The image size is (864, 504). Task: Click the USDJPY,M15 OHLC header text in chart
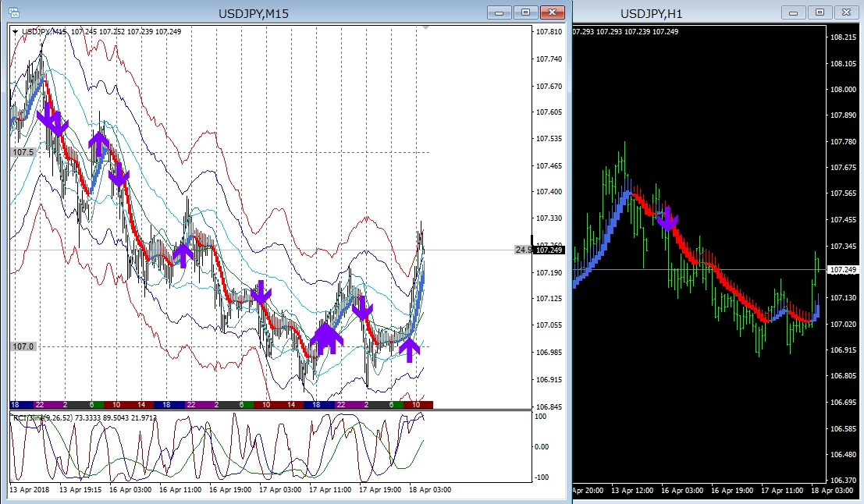coord(101,32)
